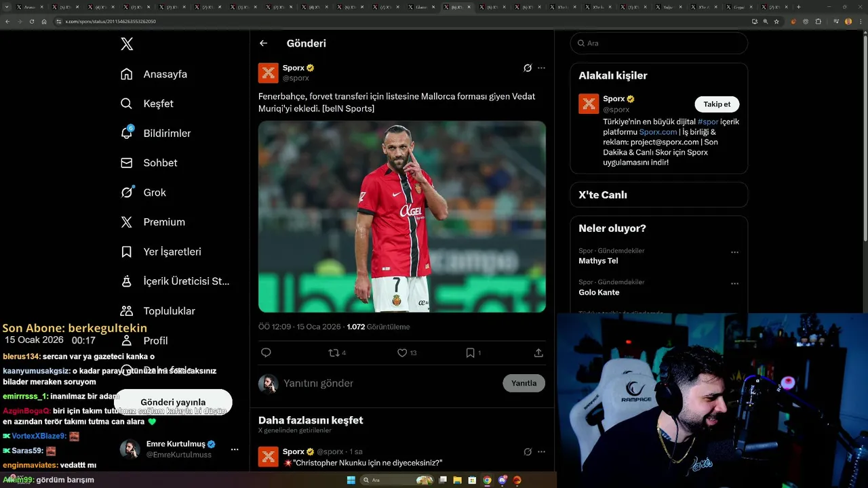Click the #spor hashtag in Sporx bio
The width and height of the screenshot is (868, 488).
[708, 122]
